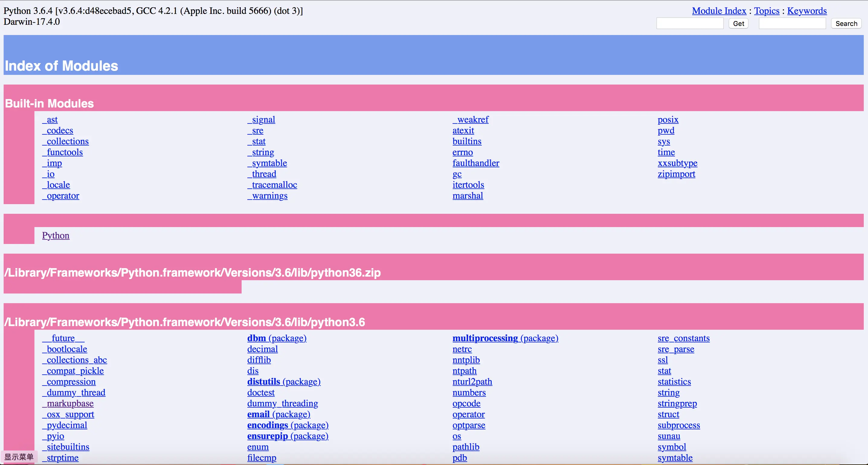Image resolution: width=868 pixels, height=465 pixels.
Task: Open the _tracemalloc module link
Action: [272, 185]
